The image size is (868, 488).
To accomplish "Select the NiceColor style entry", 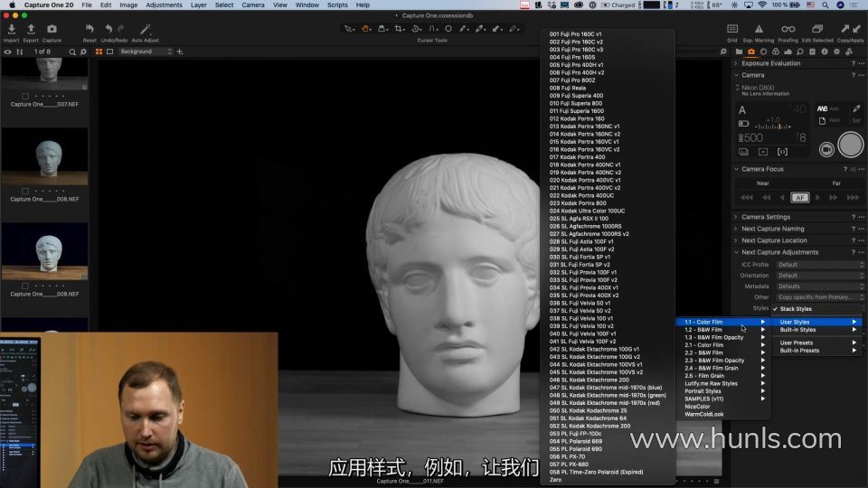I will click(x=697, y=407).
